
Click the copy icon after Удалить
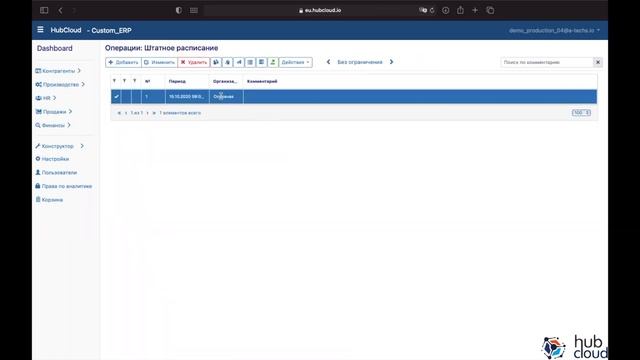[x=216, y=62]
